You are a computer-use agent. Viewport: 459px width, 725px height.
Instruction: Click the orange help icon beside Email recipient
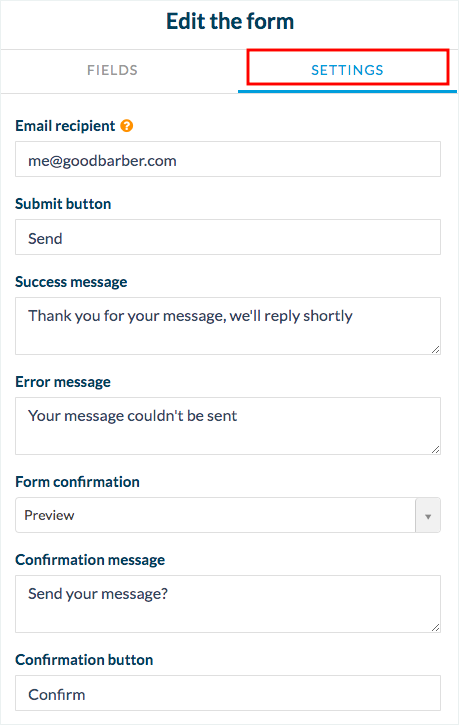click(x=127, y=126)
